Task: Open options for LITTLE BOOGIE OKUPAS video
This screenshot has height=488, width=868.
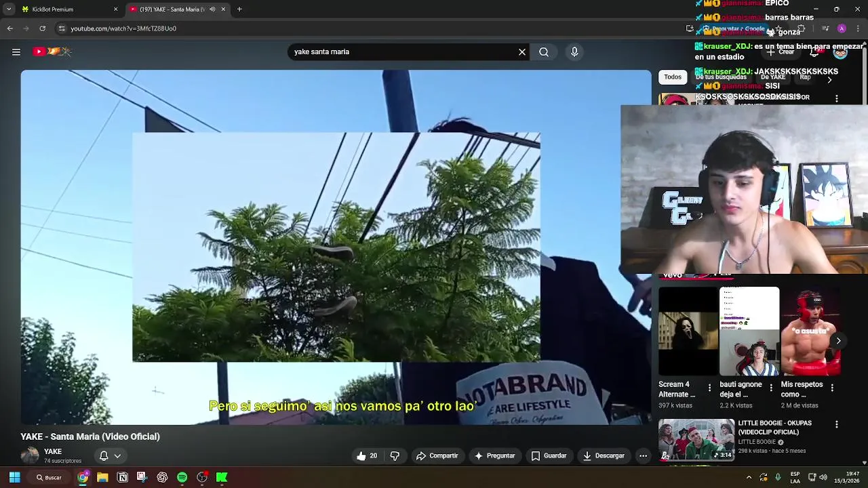Action: tap(837, 424)
